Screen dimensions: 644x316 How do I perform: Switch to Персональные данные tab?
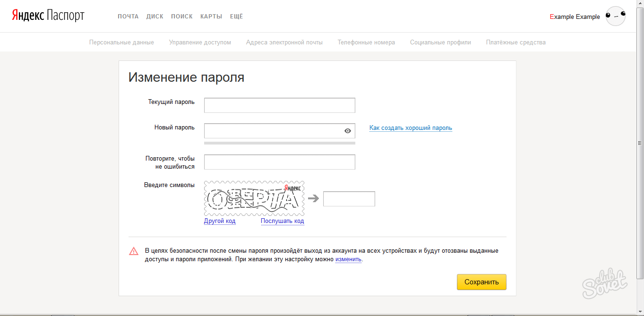121,43
